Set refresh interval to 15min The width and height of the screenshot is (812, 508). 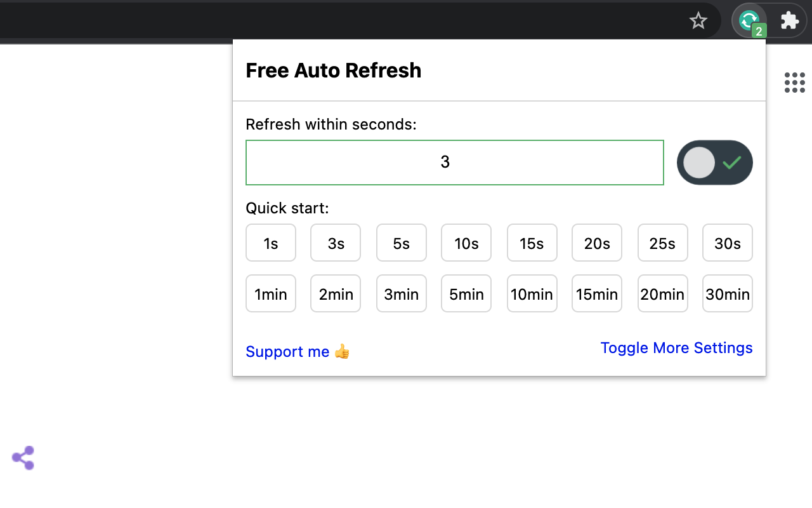click(597, 293)
